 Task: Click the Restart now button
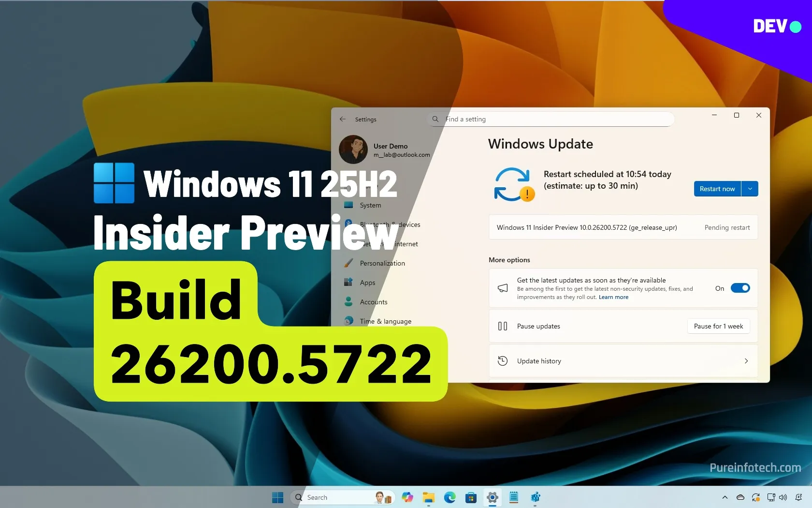pyautogui.click(x=717, y=189)
